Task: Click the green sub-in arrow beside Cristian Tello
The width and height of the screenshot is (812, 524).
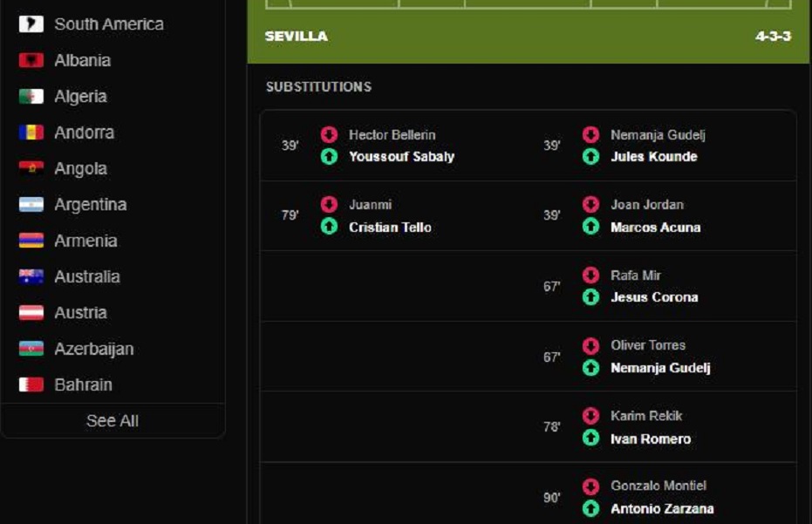Action: (329, 227)
